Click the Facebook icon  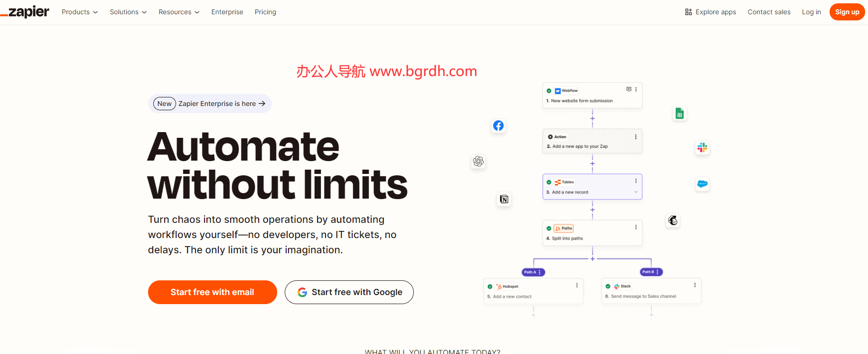[498, 126]
